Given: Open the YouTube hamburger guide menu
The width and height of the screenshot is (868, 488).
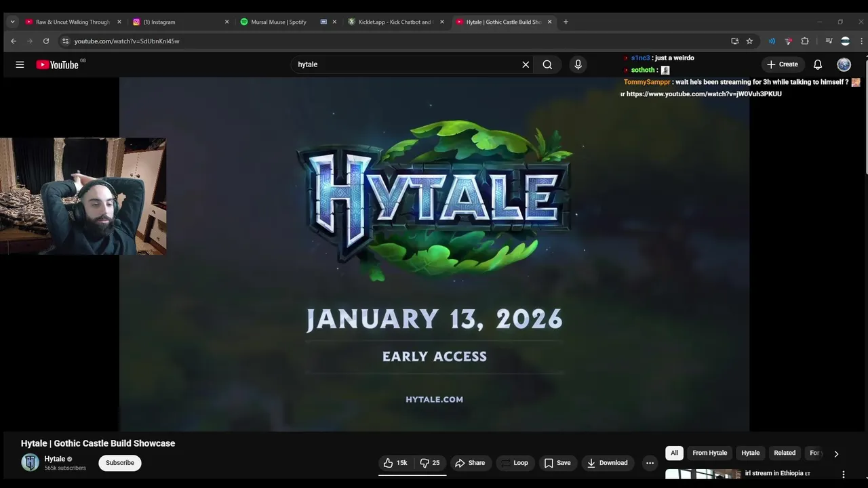Looking at the screenshot, I should pyautogui.click(x=20, y=64).
